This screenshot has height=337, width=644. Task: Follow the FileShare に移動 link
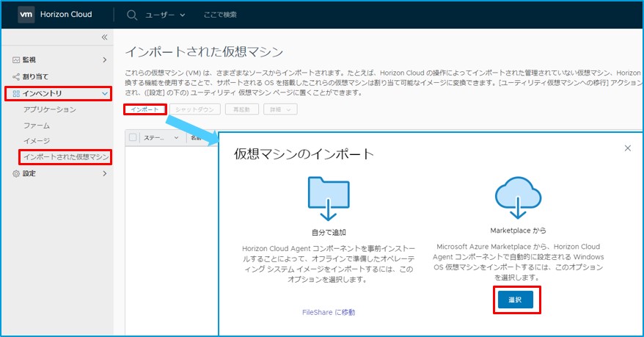328,312
